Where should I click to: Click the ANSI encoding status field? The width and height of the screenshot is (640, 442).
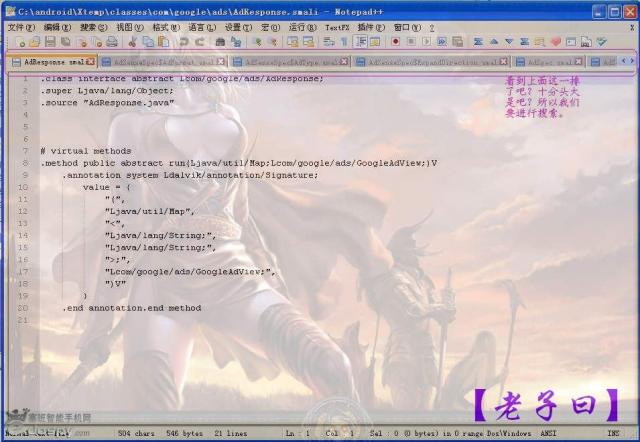tap(548, 433)
